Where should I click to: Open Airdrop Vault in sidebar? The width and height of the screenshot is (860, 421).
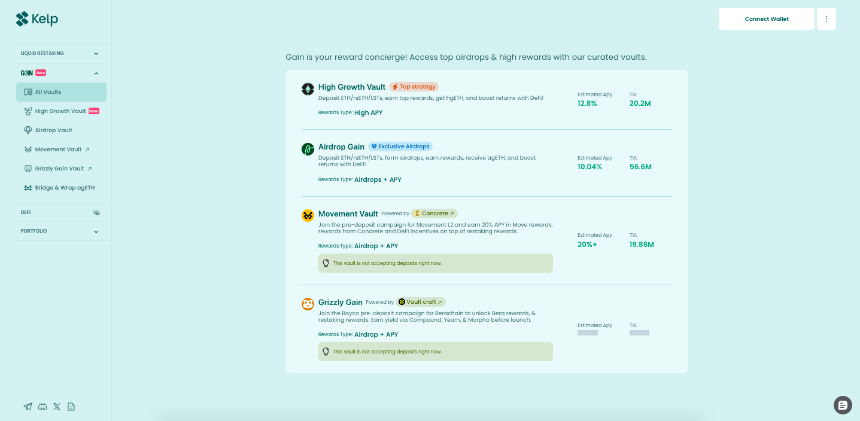point(61,130)
